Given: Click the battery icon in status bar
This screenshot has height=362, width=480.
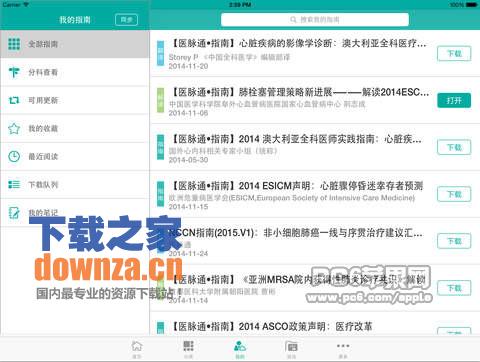Looking at the screenshot, I should click(472, 5).
